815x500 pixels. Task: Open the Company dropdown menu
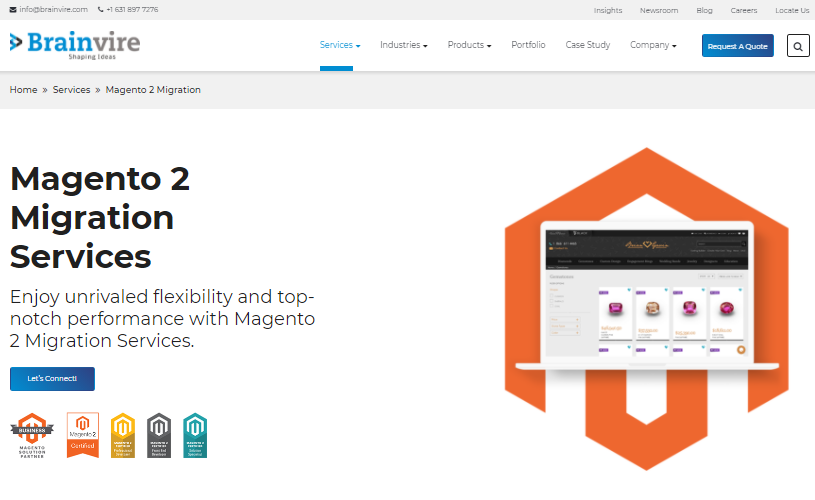click(653, 45)
